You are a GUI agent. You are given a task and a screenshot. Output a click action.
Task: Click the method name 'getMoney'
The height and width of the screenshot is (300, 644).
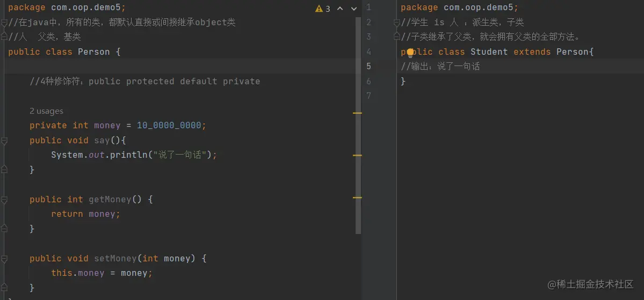click(x=110, y=200)
